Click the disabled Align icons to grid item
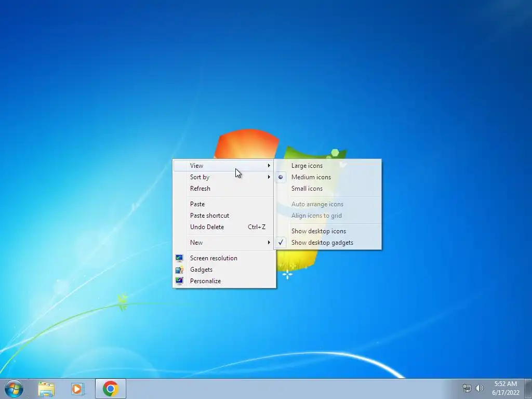532x399 pixels. 328,216
